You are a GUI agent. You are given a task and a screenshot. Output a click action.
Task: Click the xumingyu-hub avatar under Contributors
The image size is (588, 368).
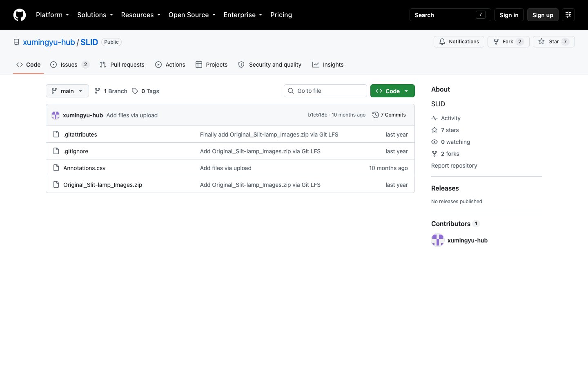[438, 240]
